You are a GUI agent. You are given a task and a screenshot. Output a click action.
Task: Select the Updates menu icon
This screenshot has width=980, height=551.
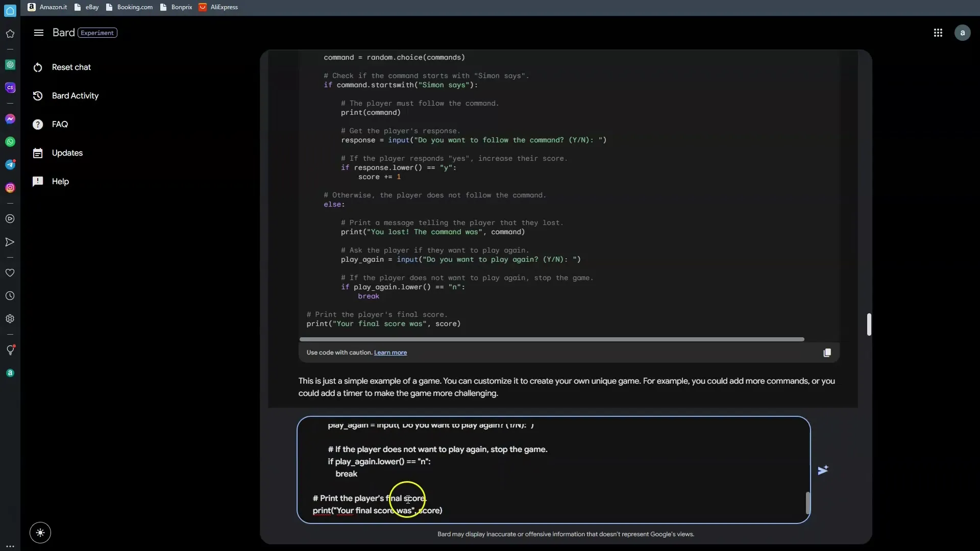click(38, 153)
